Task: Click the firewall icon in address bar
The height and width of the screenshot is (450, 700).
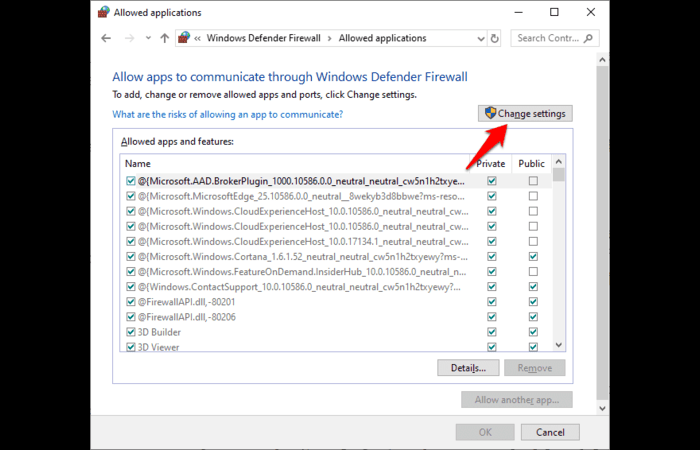Action: 184,38
